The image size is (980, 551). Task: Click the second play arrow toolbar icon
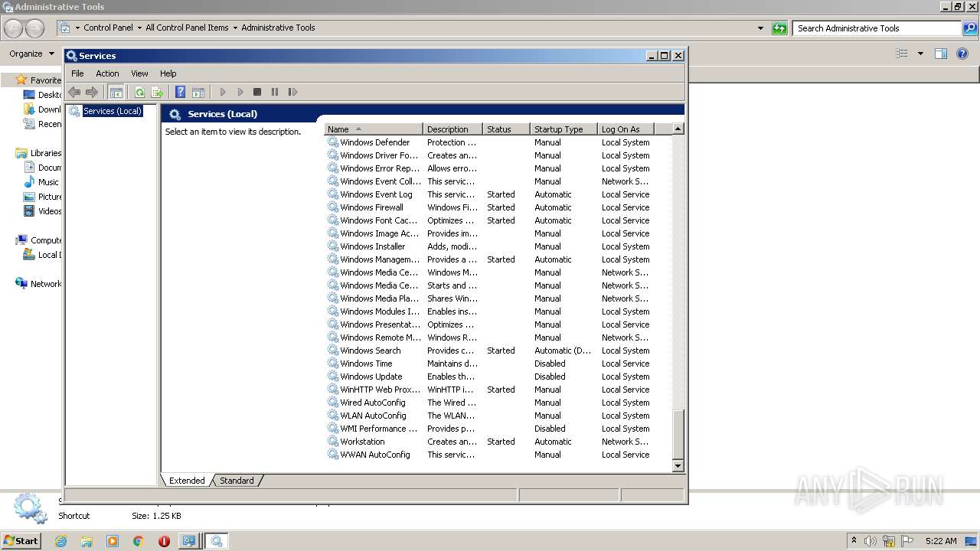coord(240,92)
